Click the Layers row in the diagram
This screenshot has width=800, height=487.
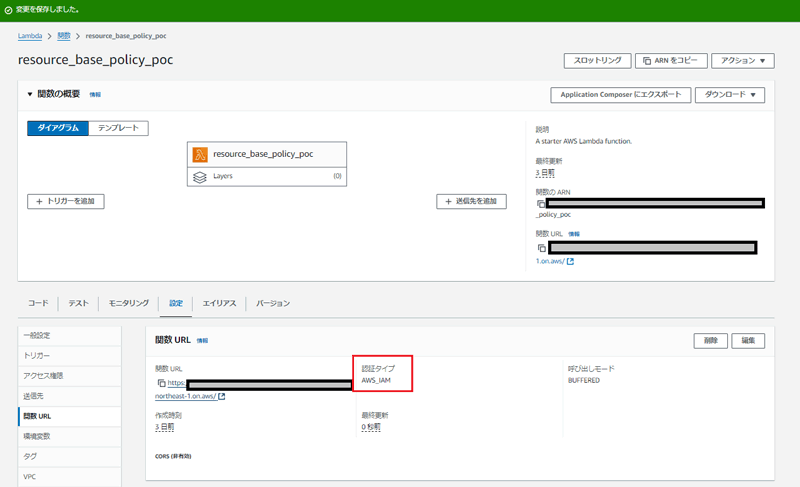point(267,176)
